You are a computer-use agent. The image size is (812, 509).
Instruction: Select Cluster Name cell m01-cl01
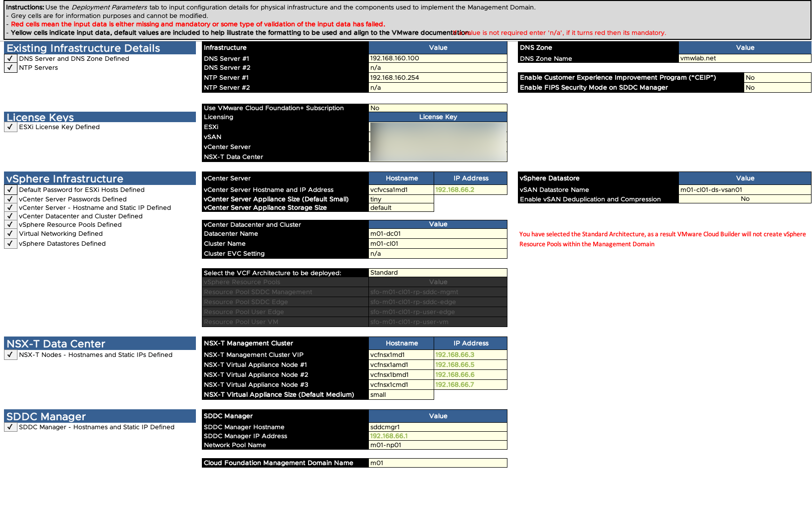click(x=438, y=244)
